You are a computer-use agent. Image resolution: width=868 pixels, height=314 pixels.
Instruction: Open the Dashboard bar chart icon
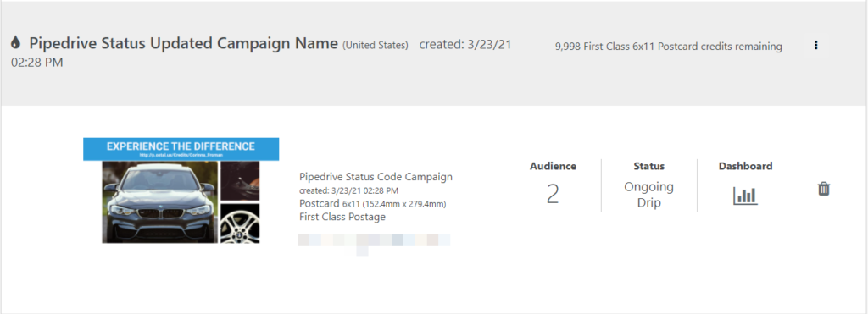tap(745, 196)
